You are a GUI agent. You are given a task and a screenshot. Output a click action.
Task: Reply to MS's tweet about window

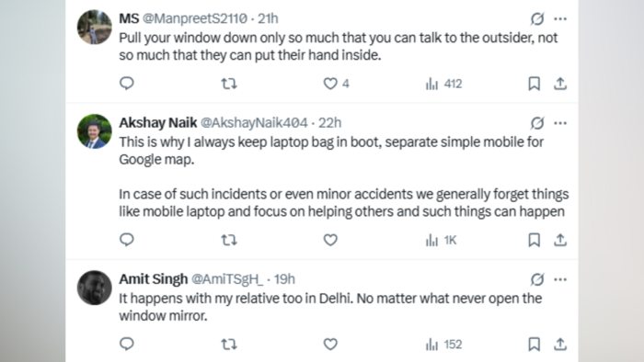pos(127,84)
